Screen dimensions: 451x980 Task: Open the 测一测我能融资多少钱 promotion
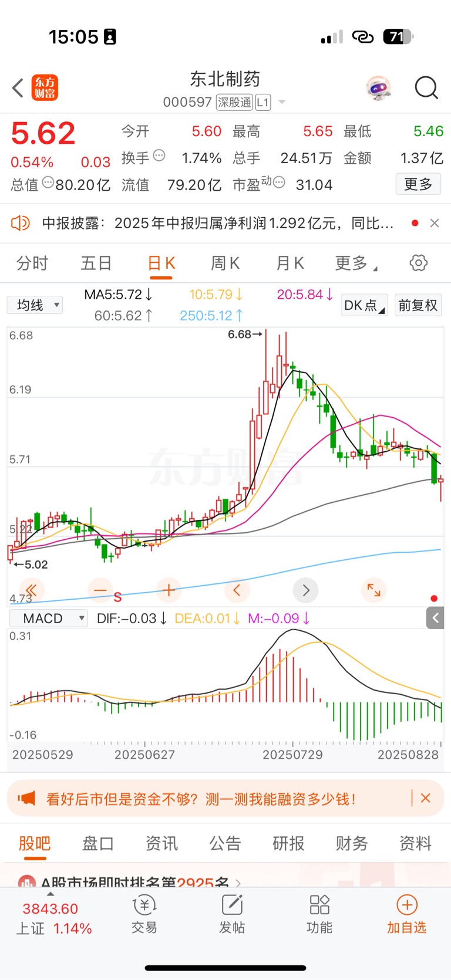click(x=201, y=799)
